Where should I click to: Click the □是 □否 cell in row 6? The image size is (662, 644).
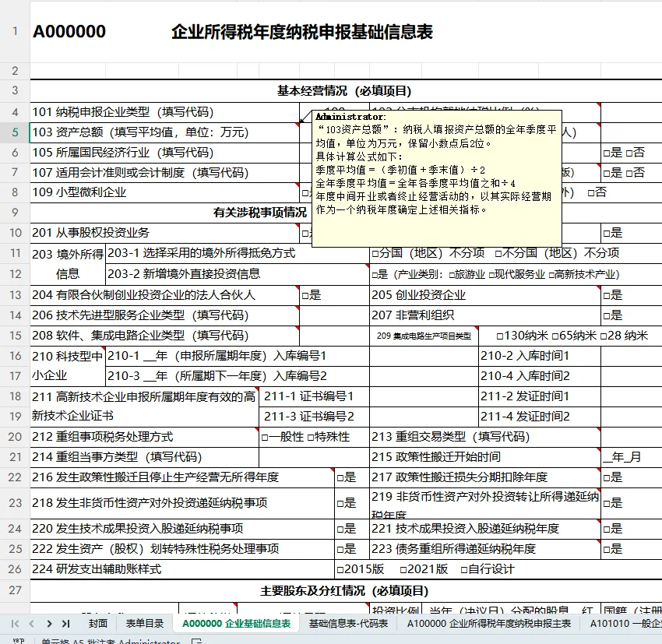click(x=631, y=153)
